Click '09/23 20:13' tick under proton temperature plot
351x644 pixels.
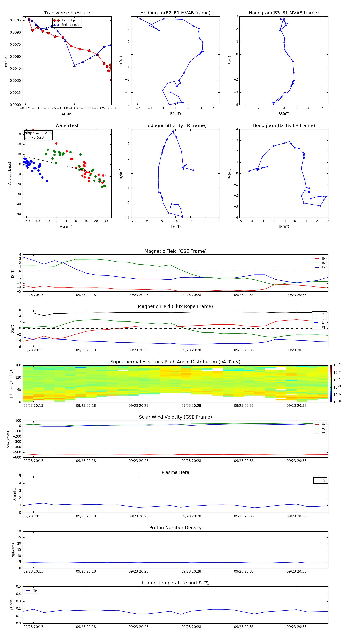tap(33, 627)
